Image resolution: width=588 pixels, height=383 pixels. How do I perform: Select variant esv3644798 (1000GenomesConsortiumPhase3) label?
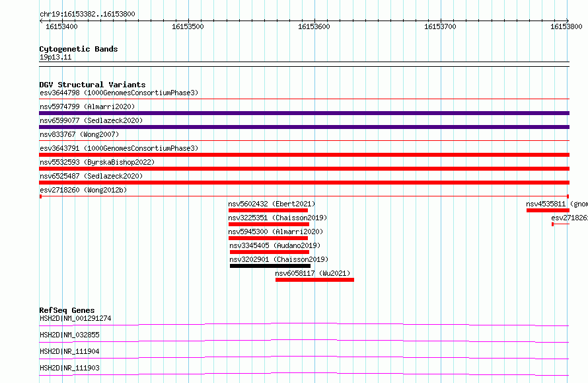(118, 93)
